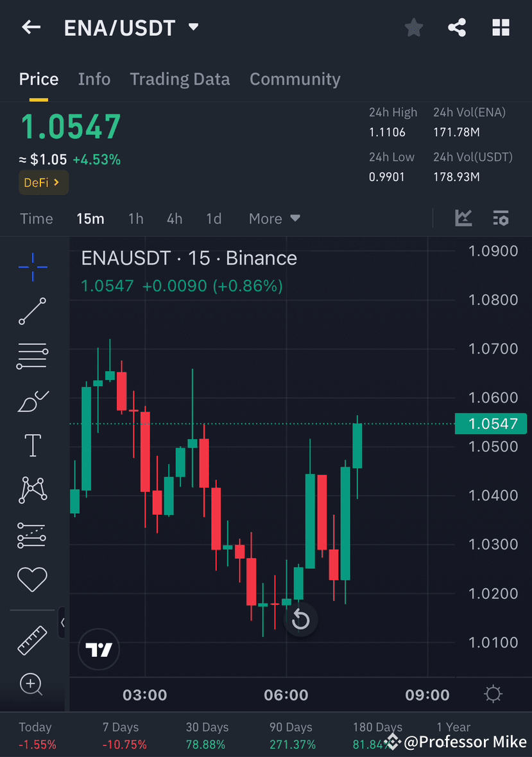Toggle the favorite star for ENA/USDT
Image resolution: width=532 pixels, height=757 pixels.
413,28
